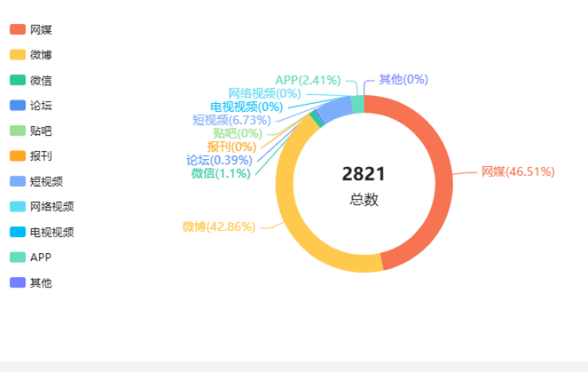Select the 电视视频 legend swatch

coord(18,232)
